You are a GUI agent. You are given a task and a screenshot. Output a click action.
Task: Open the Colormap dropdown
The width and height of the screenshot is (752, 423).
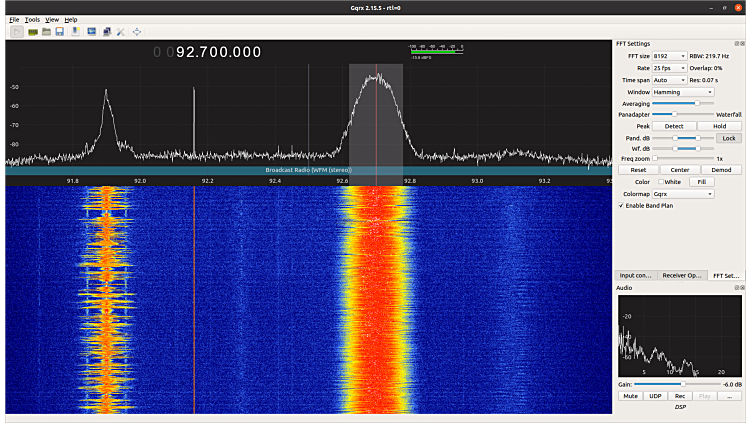point(683,194)
